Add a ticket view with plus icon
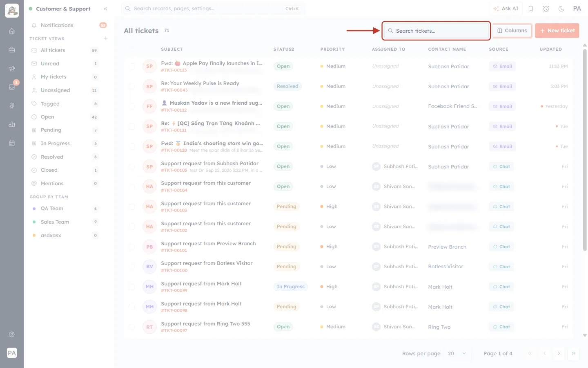 click(106, 38)
